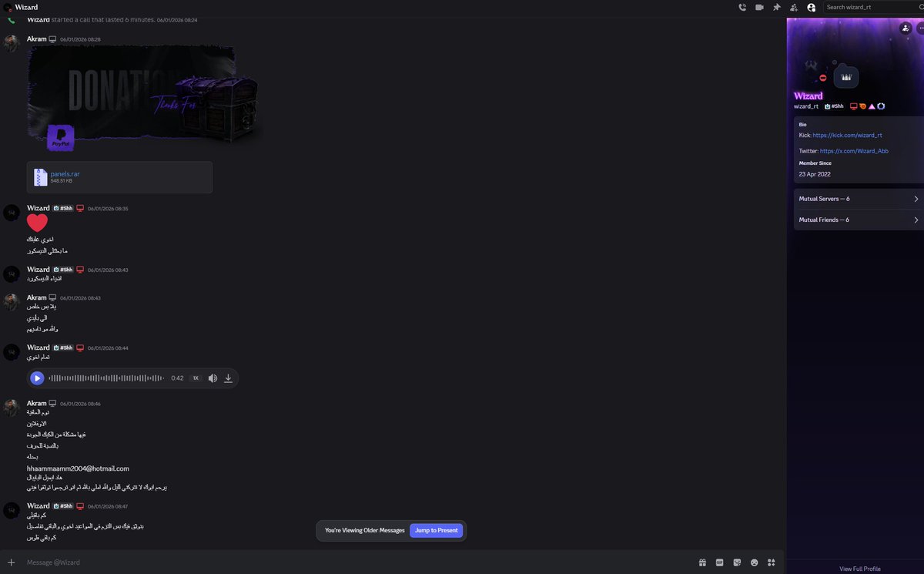The width and height of the screenshot is (924, 574).
Task: Click Jump to Present
Action: point(436,530)
